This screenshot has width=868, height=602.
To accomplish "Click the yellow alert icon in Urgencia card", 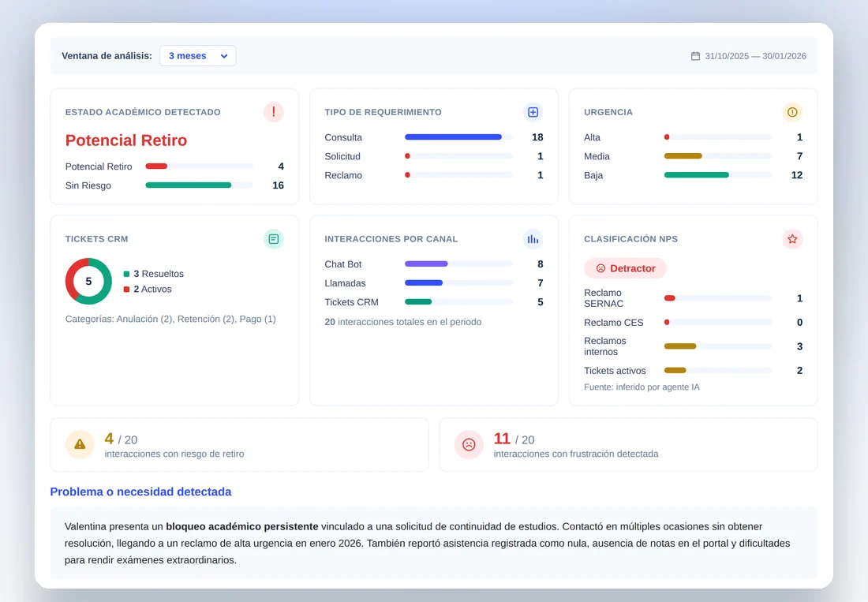I will click(792, 112).
